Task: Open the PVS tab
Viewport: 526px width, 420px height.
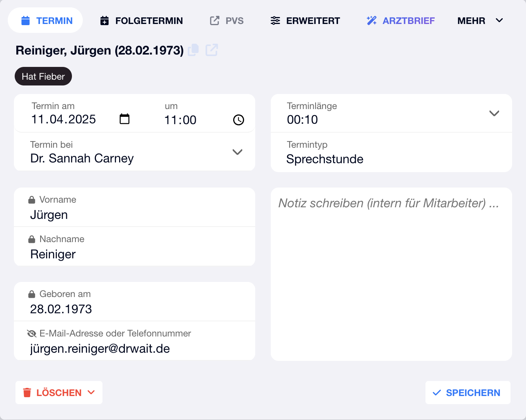Action: click(x=227, y=20)
